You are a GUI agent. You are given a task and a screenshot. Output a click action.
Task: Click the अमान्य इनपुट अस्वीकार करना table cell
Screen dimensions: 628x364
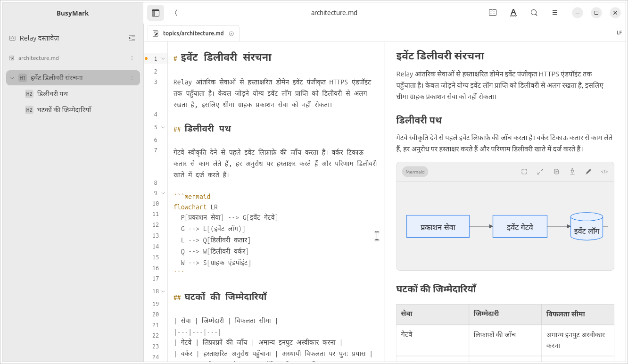click(x=578, y=340)
